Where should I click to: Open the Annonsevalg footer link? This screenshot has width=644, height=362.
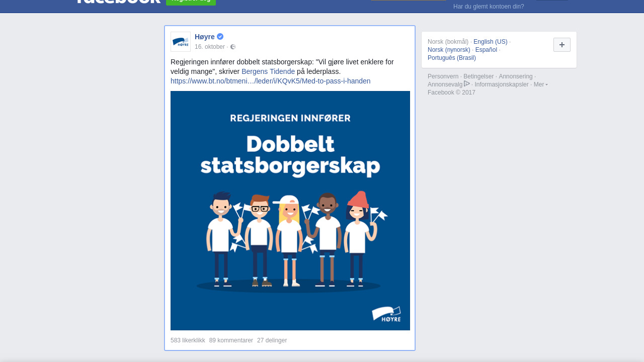click(x=445, y=84)
